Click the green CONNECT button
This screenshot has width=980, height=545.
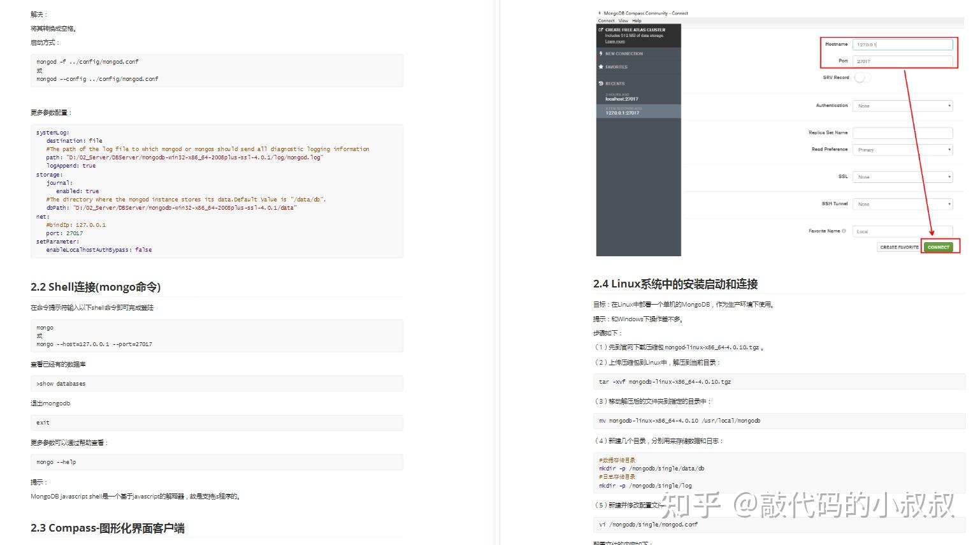pos(939,247)
